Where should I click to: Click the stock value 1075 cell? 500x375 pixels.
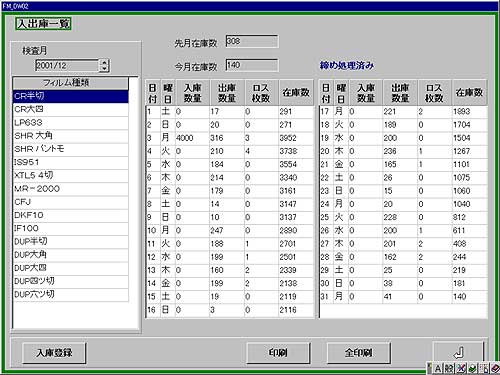click(469, 178)
